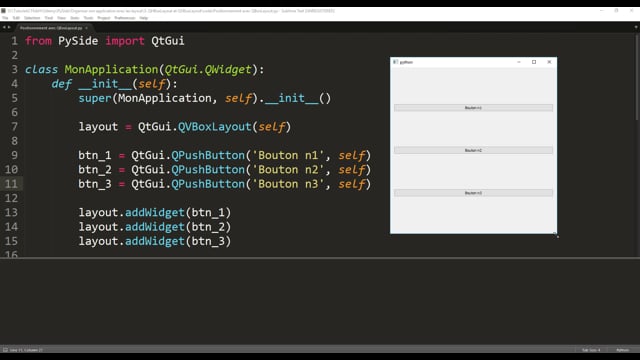Click the Sublime Text app icon in title bar

click(x=3, y=11)
